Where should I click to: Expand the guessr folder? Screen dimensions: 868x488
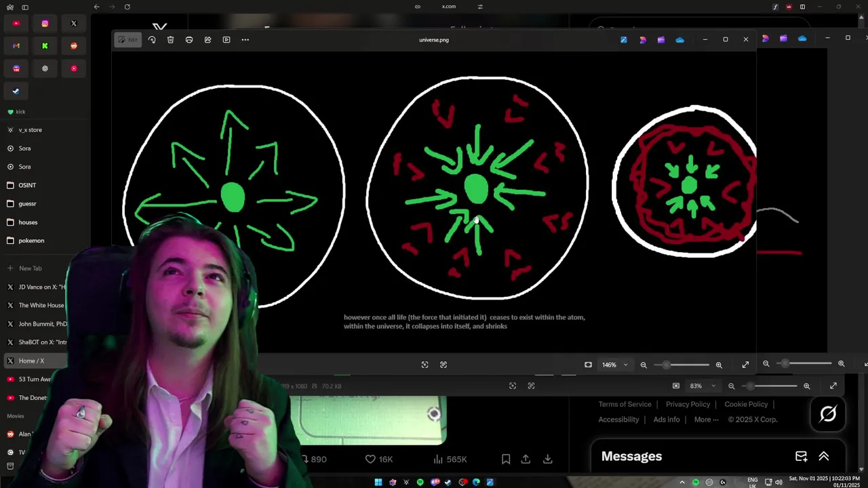click(x=45, y=203)
